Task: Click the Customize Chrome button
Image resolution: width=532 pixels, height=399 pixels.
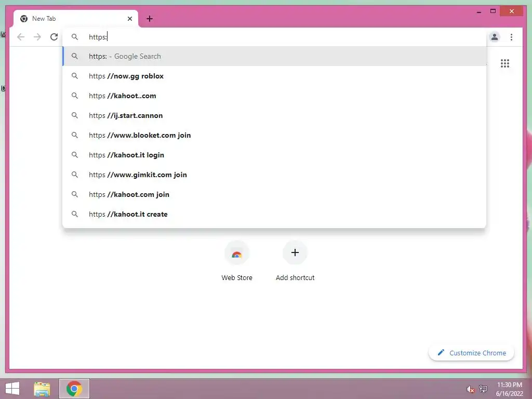Action: 471,353
